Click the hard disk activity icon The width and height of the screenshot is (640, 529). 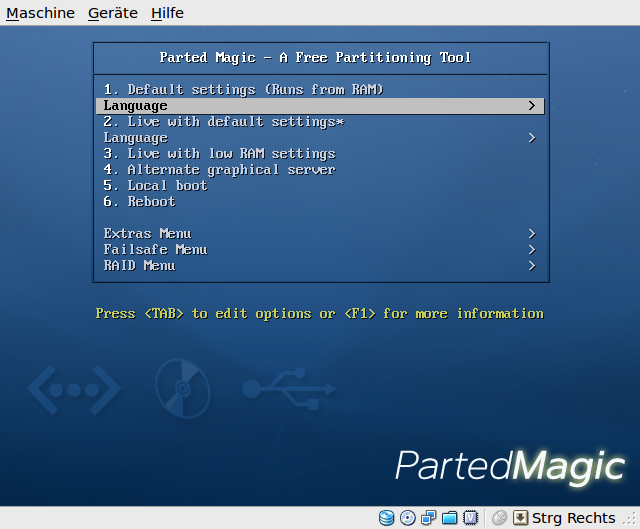point(387,518)
